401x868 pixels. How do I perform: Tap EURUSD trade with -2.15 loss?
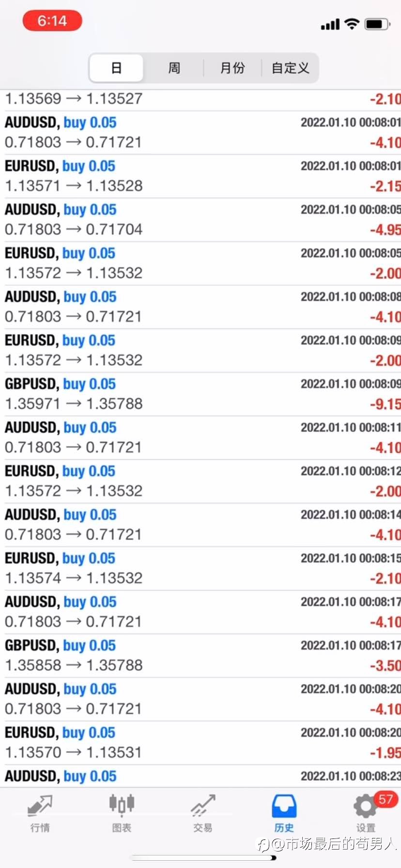(200, 176)
